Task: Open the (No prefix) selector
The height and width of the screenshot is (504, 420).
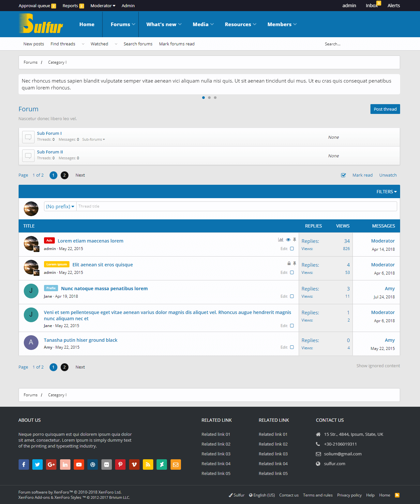Action: tap(60, 206)
